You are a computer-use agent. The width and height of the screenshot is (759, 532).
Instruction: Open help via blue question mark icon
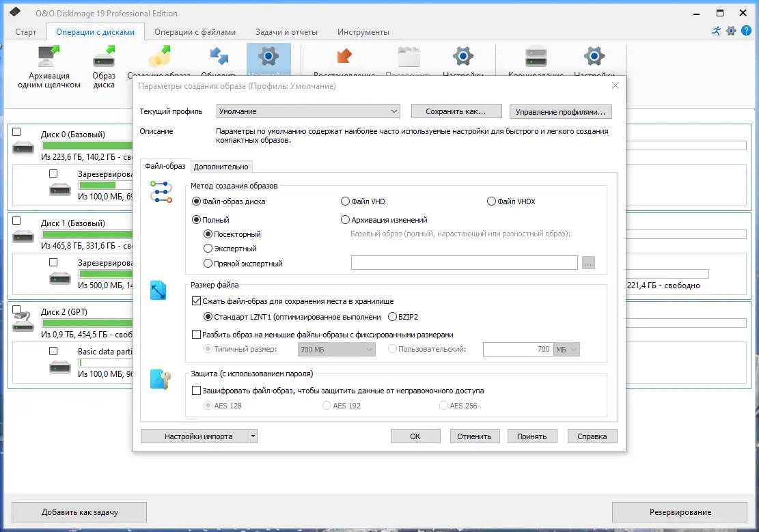tap(747, 31)
